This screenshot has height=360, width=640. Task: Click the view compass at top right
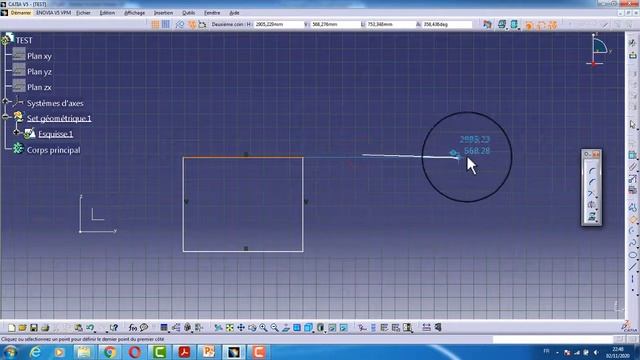tap(599, 50)
